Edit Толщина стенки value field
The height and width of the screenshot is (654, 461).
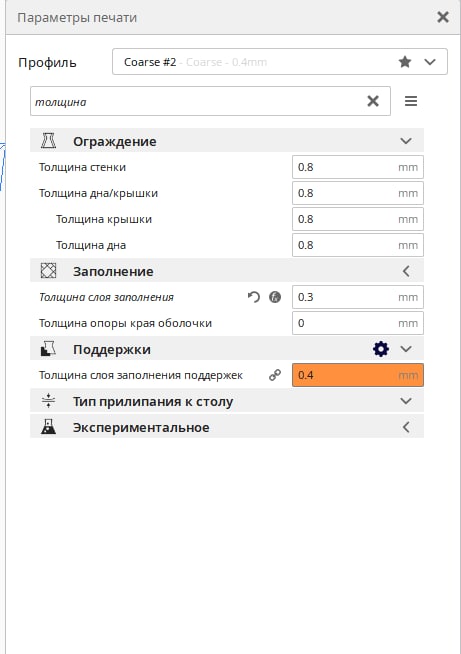358,167
